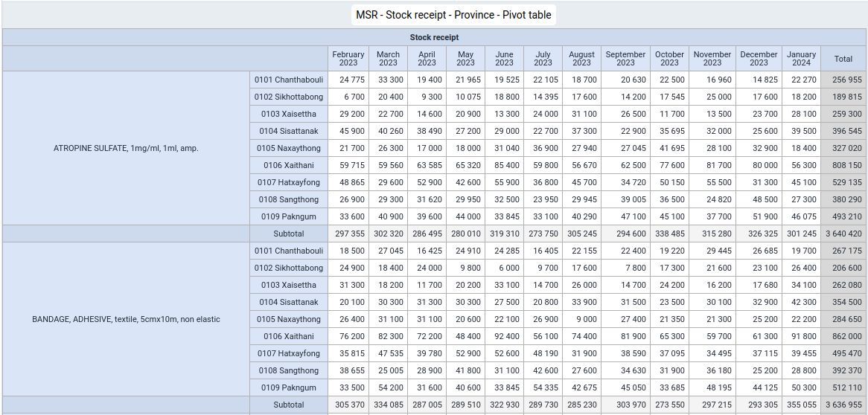The image size is (868, 415).
Task: Select the Total column header
Action: tap(843, 59)
